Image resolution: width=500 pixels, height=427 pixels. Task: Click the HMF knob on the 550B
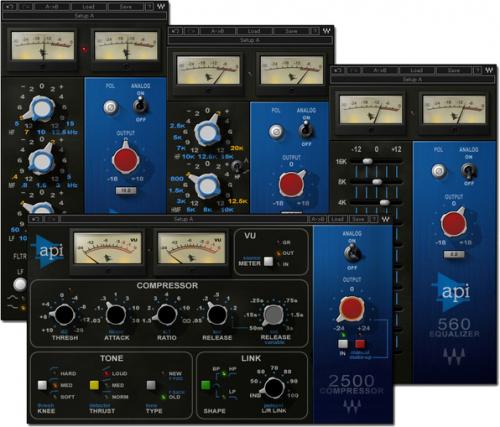(x=207, y=186)
